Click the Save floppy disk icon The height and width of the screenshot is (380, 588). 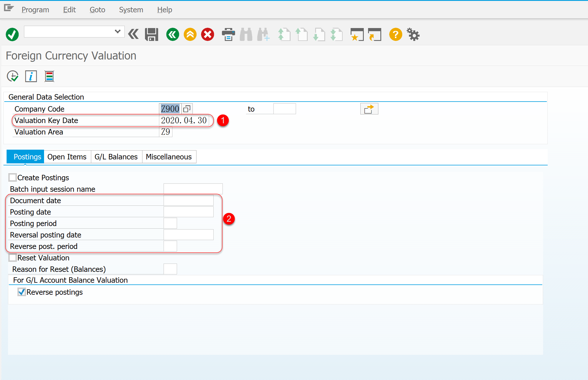[x=152, y=35]
